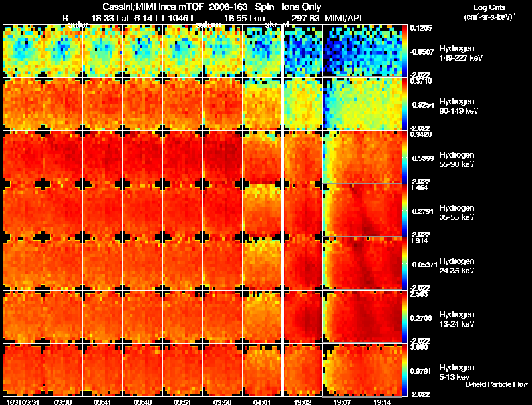
Task: Click the 03:41 time label
Action: point(102,402)
